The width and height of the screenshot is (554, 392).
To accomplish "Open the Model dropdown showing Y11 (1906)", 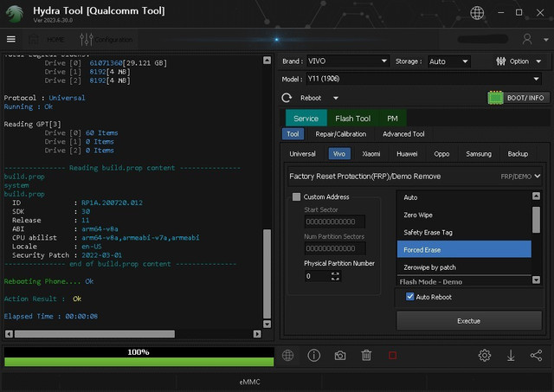I will [423, 79].
